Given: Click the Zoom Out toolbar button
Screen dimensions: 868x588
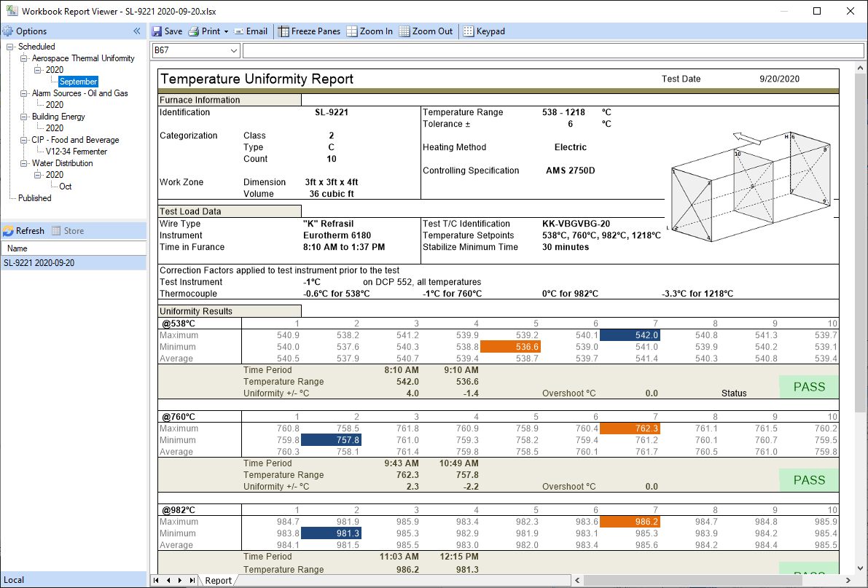Looking at the screenshot, I should click(425, 31).
